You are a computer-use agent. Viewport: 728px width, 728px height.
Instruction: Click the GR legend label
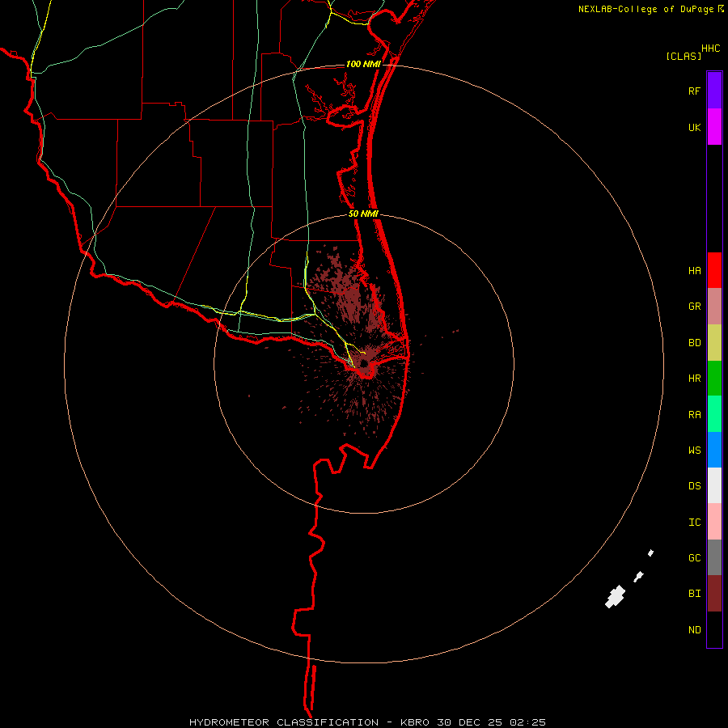tap(694, 307)
